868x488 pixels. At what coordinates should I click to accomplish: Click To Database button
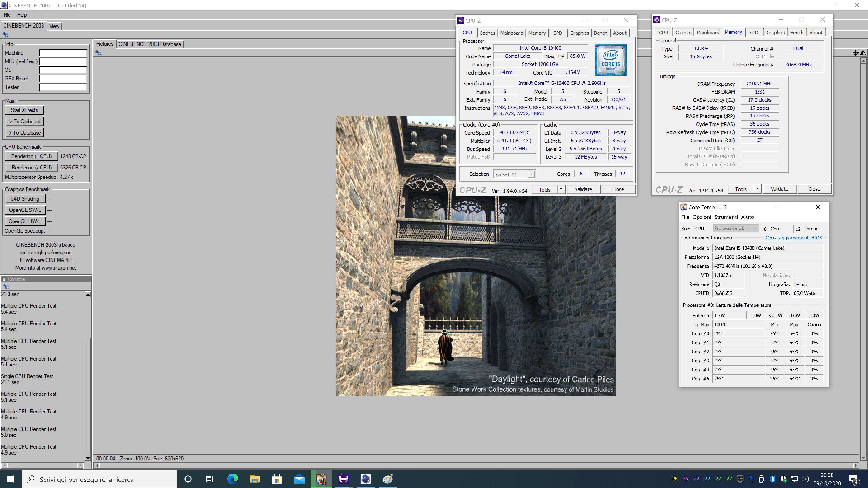coord(24,133)
